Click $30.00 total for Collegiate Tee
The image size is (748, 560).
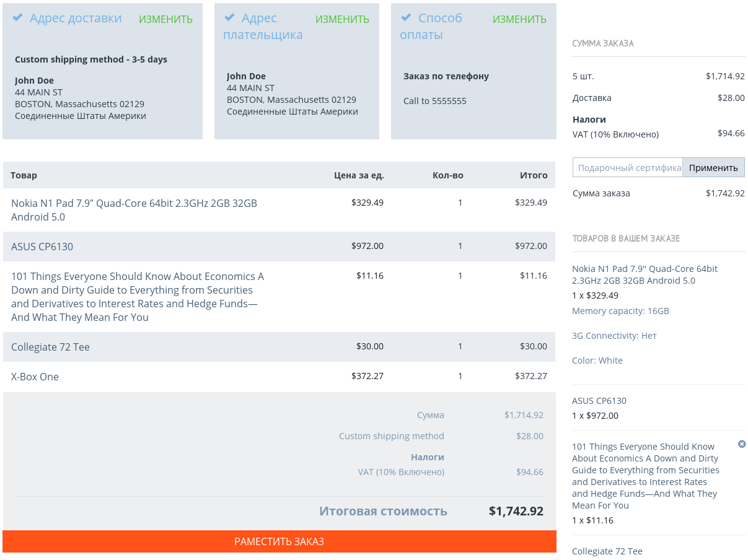coord(534,346)
